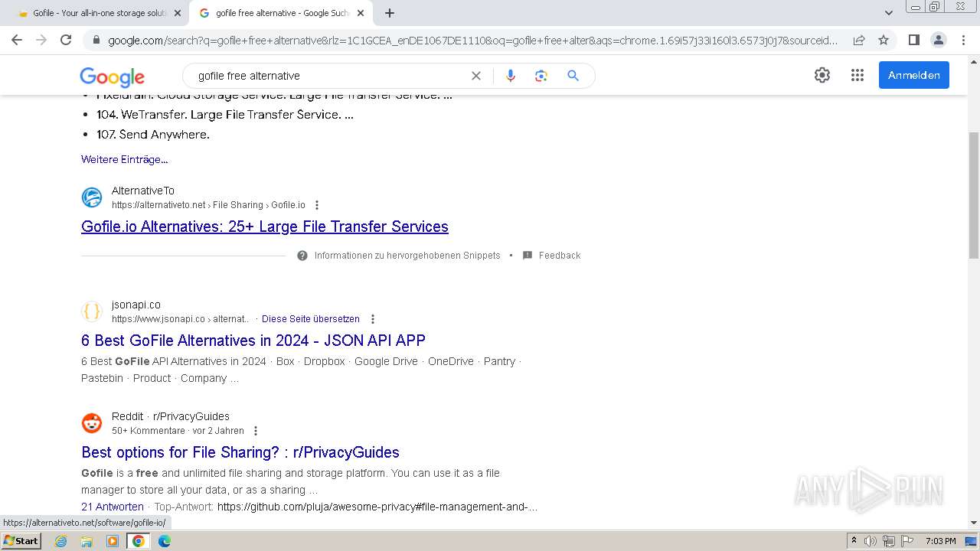The width and height of the screenshot is (980, 551).
Task: Open clock showing 7:03 PM
Action: [x=940, y=541]
